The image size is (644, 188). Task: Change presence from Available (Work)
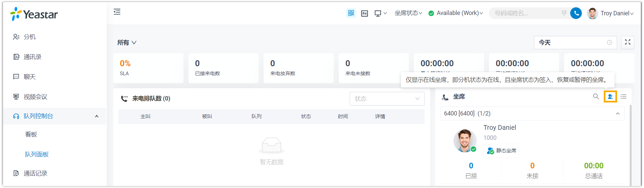(455, 13)
